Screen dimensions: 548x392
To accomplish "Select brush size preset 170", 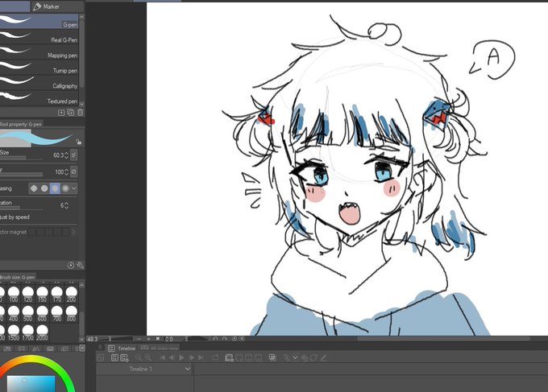I will coord(57,295).
